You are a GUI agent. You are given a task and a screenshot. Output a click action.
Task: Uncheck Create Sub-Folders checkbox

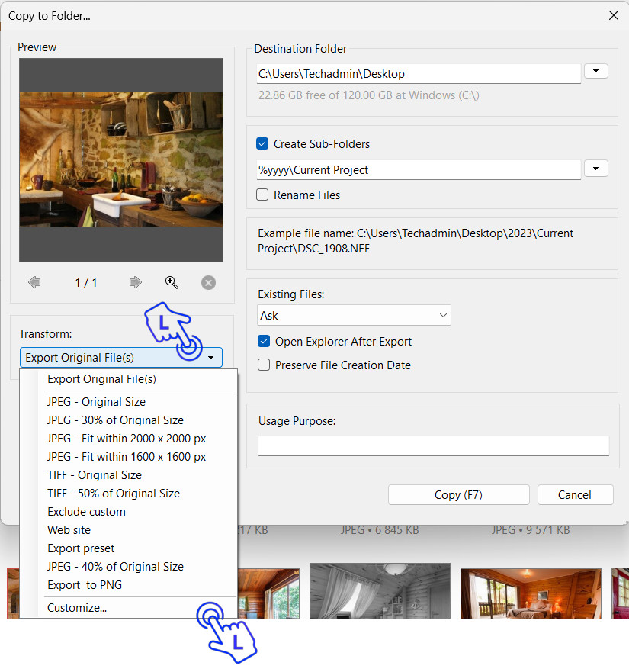tap(263, 144)
